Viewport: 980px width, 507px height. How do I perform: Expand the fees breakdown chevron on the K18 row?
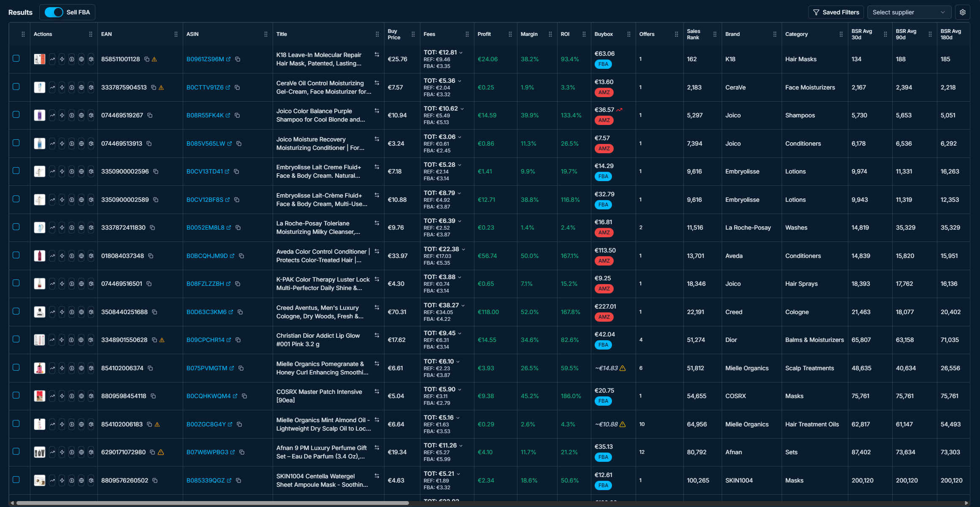461,52
